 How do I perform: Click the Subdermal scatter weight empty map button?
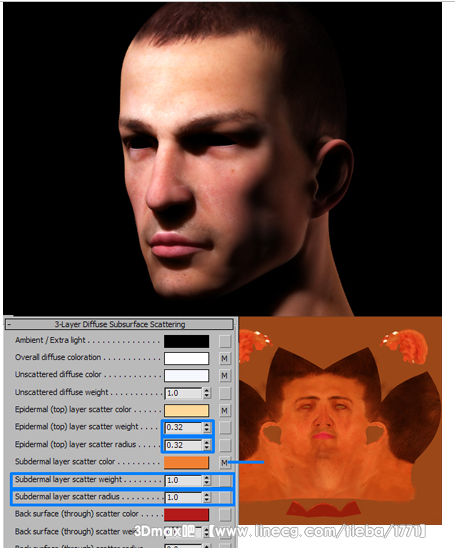coord(225,480)
